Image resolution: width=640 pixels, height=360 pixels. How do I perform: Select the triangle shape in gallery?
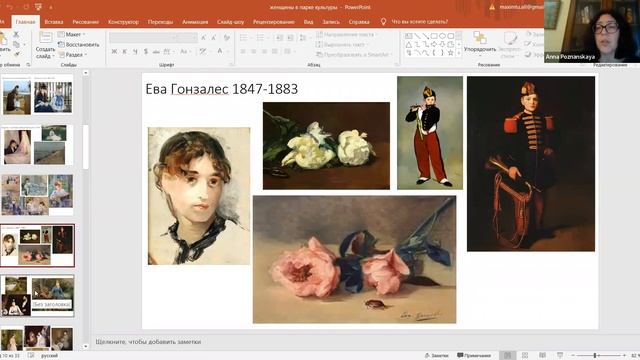click(x=409, y=44)
